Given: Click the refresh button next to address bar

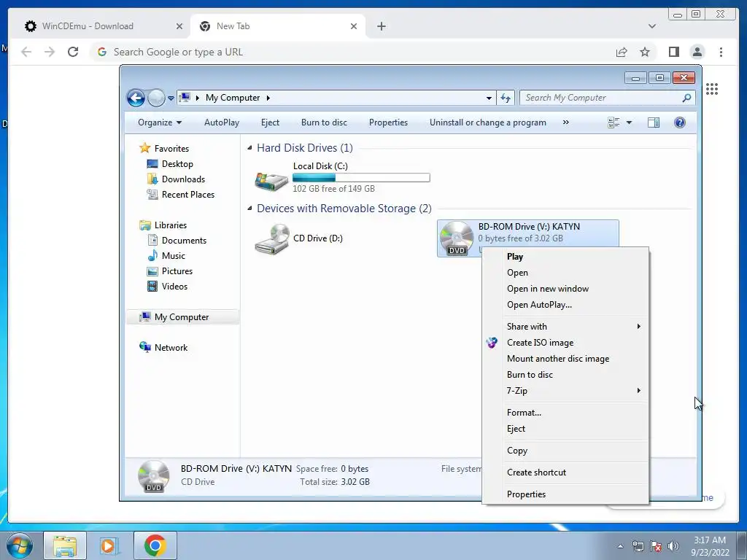Looking at the screenshot, I should tap(506, 98).
